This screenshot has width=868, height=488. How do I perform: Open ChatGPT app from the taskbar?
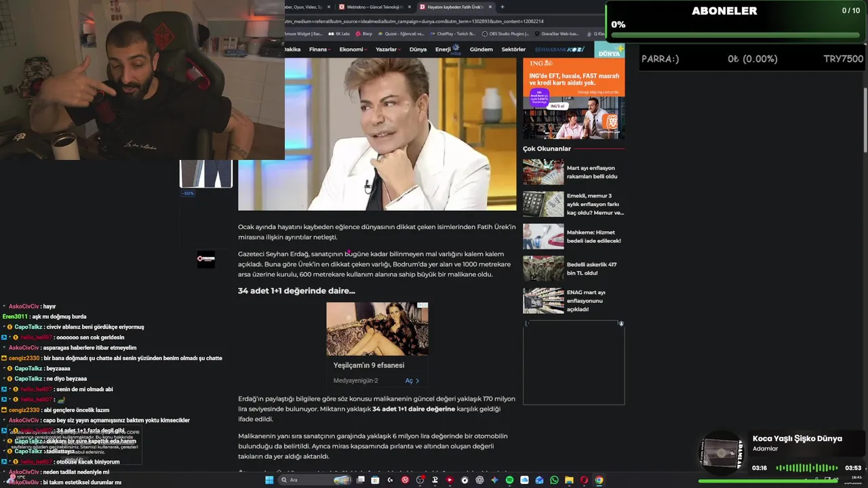click(x=479, y=480)
